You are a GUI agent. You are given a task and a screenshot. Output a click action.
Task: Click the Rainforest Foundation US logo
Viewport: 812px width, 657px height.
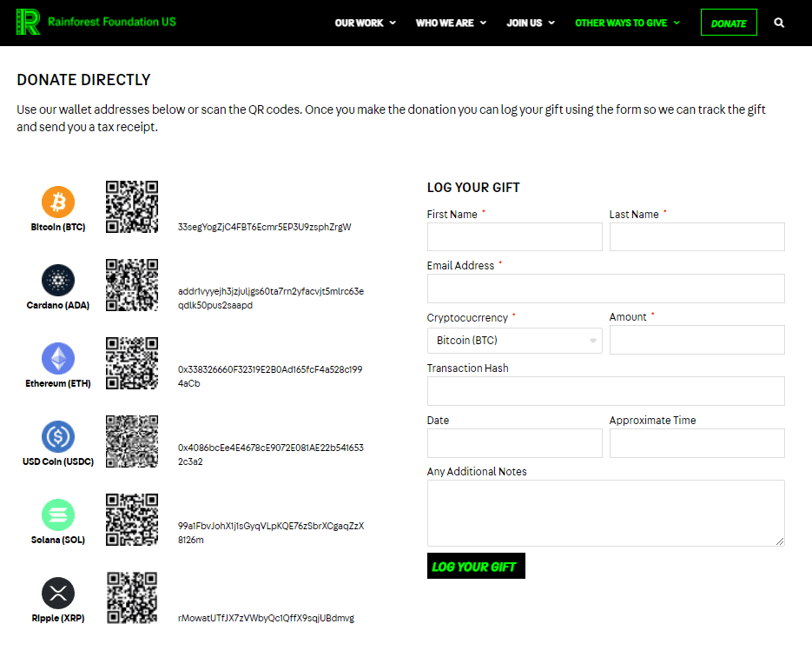[96, 23]
